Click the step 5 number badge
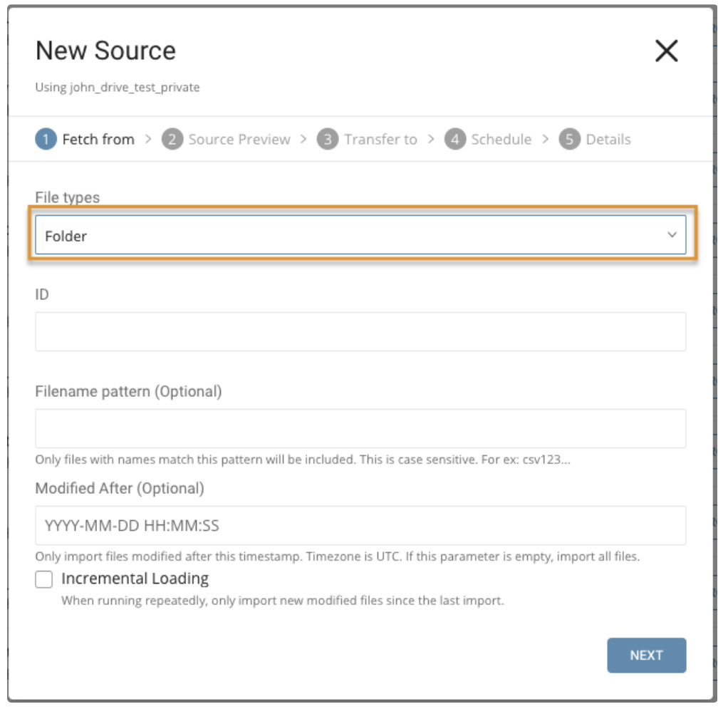The image size is (728, 714). pos(569,140)
